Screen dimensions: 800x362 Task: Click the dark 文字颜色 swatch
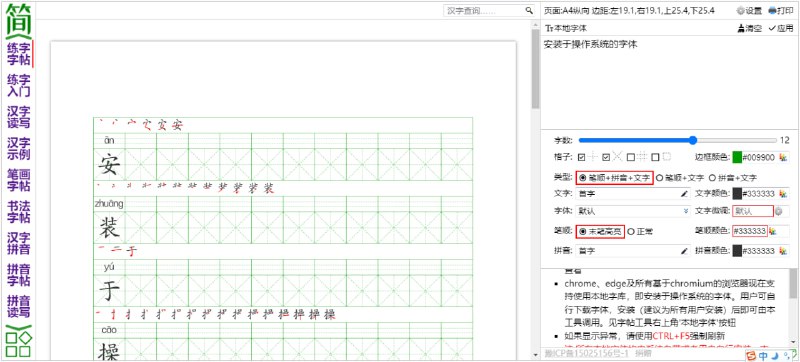737,194
